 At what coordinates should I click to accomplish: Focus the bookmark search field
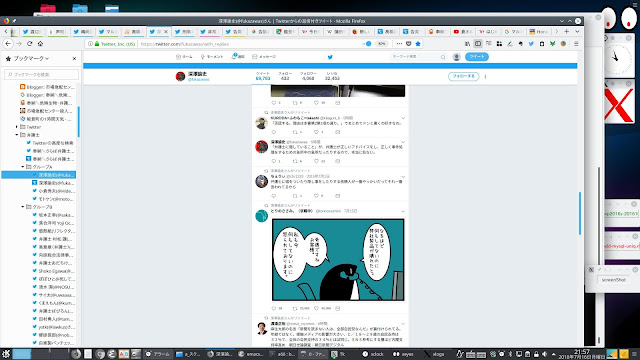click(41, 74)
